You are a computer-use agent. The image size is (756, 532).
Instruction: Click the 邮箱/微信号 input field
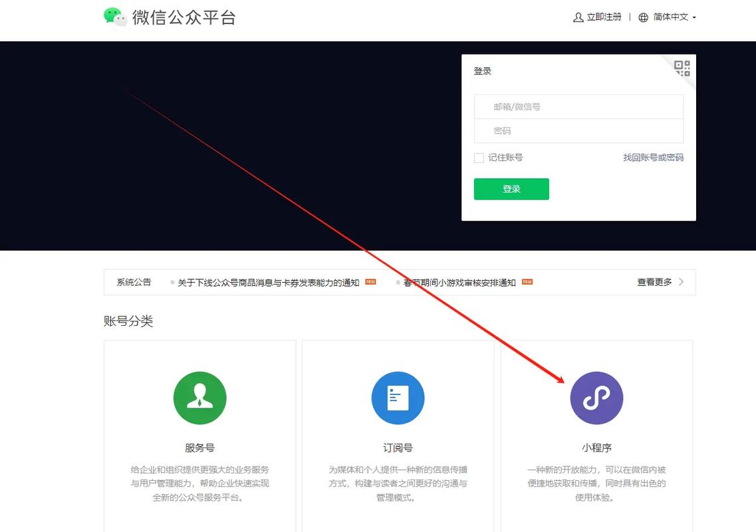[x=578, y=106]
